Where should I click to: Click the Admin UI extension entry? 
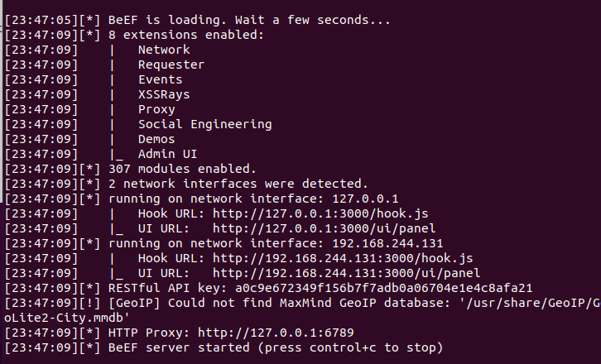click(x=167, y=154)
